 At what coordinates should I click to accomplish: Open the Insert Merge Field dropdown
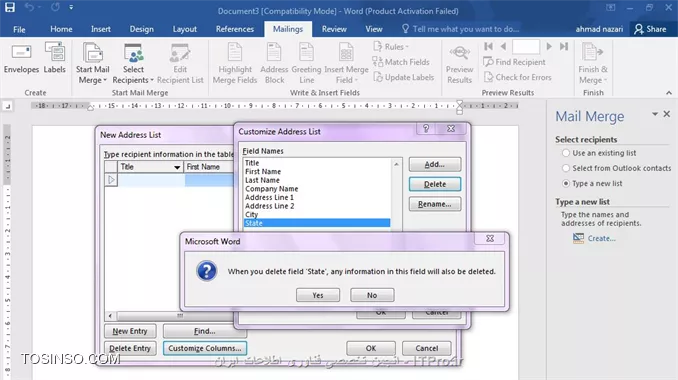coord(346,64)
